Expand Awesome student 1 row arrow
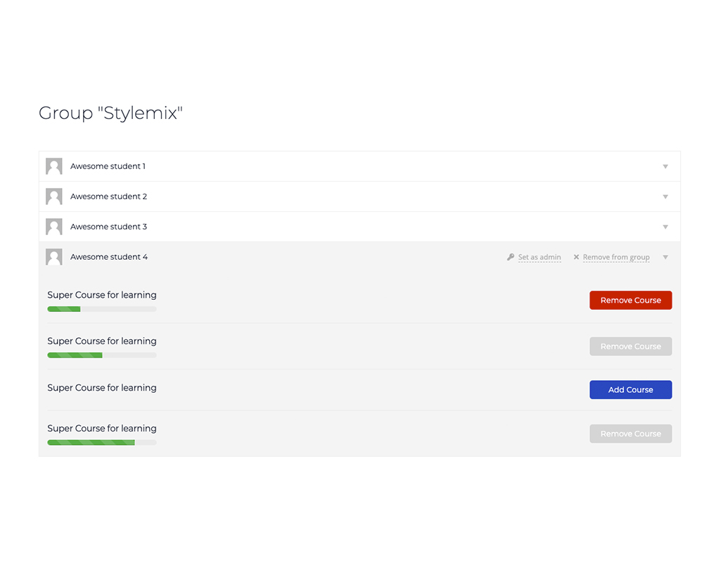 (665, 167)
